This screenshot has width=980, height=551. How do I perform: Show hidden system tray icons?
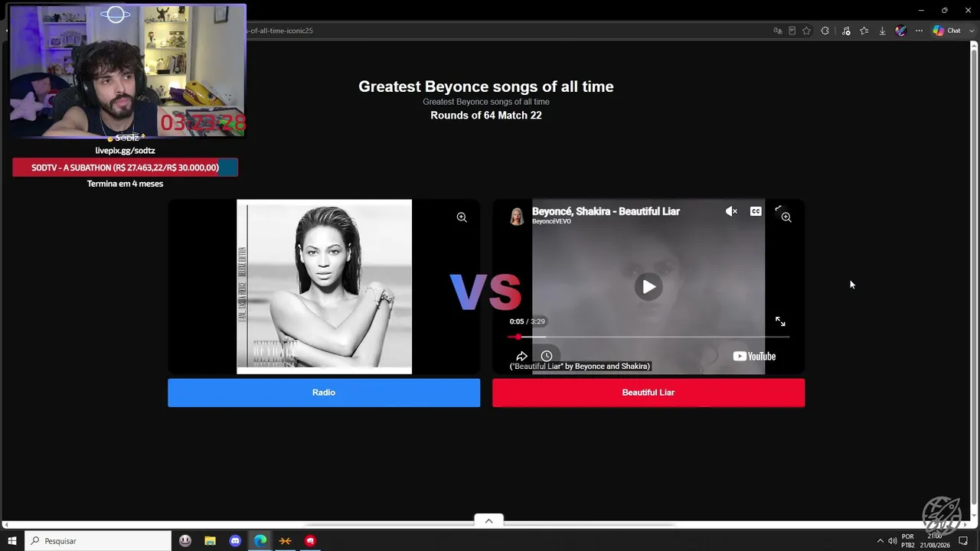point(880,541)
